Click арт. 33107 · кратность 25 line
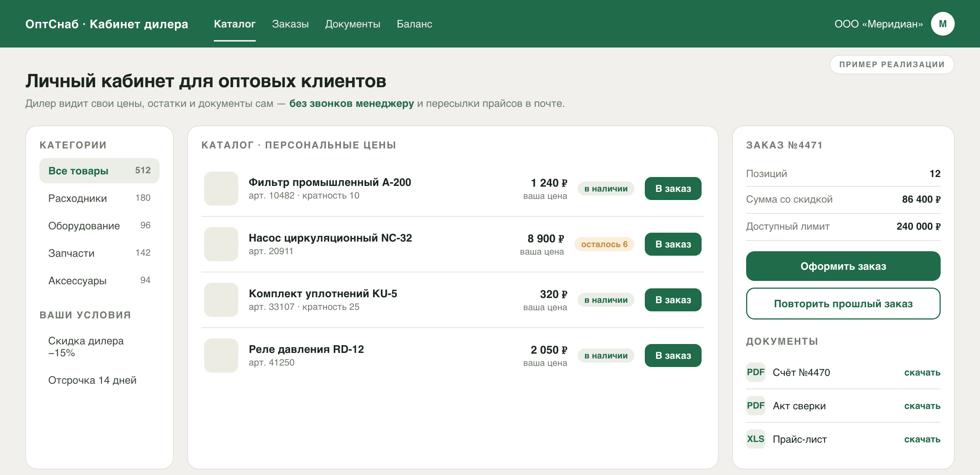980x475 pixels. tap(304, 307)
